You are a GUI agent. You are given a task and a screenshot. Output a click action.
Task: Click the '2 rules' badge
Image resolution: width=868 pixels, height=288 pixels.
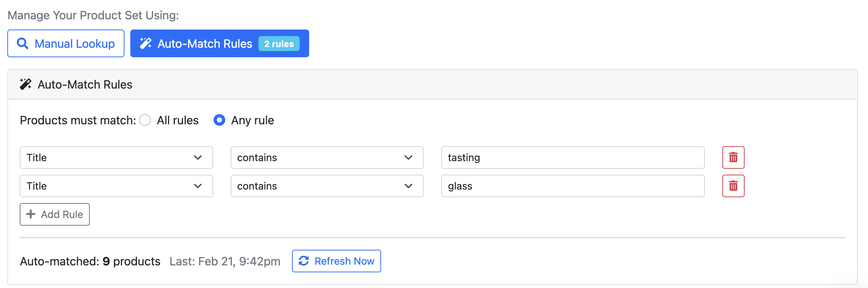click(x=279, y=44)
